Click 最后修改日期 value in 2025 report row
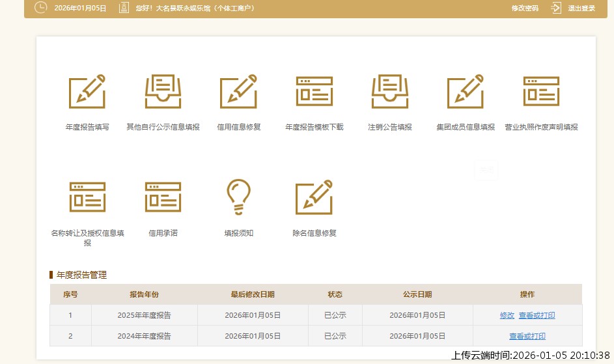The height and width of the screenshot is (364, 614). click(x=253, y=315)
